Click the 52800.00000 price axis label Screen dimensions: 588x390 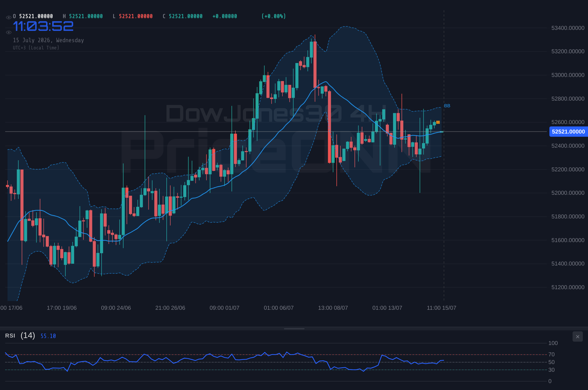pos(568,99)
